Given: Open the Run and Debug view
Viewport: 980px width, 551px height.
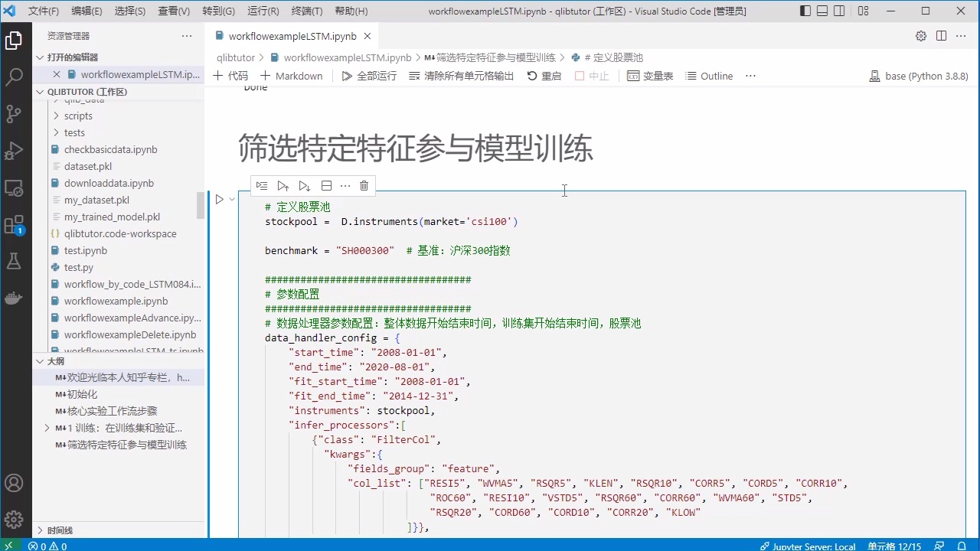Looking at the screenshot, I should point(15,151).
